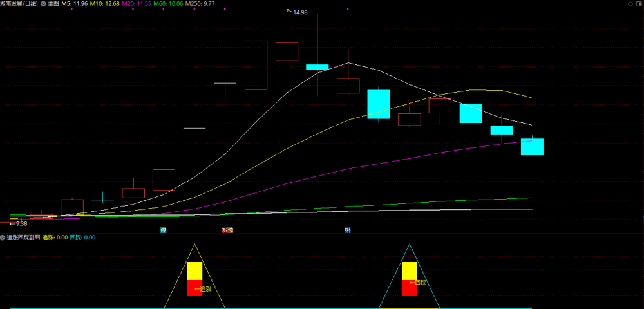Click the diamond icon at top right
This screenshot has height=309, width=644.
tap(630, 4)
